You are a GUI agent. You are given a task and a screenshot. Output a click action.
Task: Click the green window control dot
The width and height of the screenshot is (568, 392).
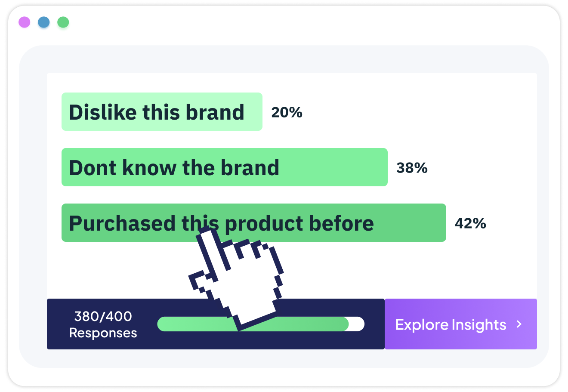pyautogui.click(x=63, y=22)
